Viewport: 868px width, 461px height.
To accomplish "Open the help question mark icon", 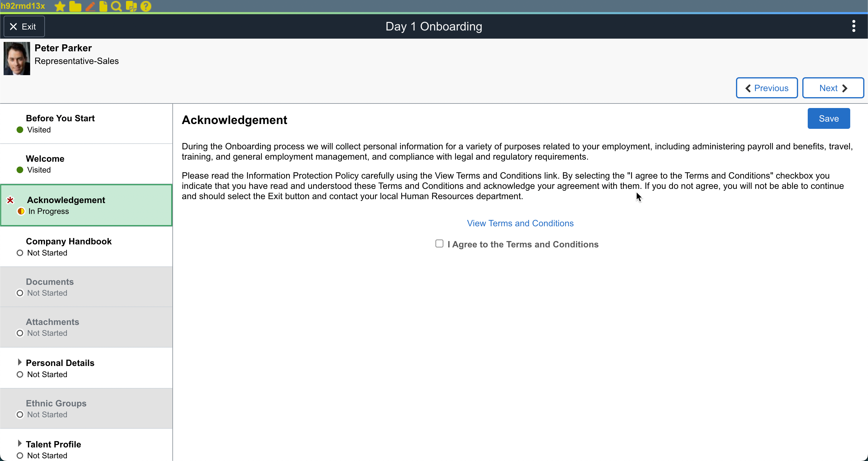I will point(145,6).
